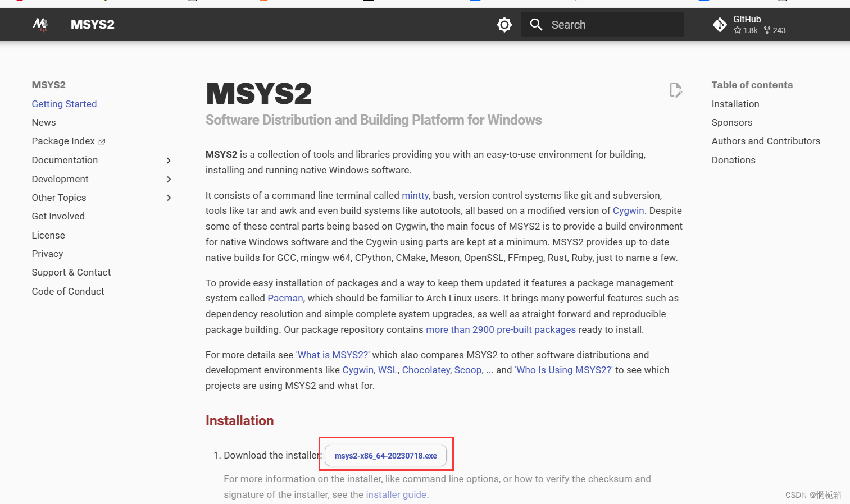The height and width of the screenshot is (504, 850).
Task: Click the edit page pencil icon
Action: coord(675,90)
